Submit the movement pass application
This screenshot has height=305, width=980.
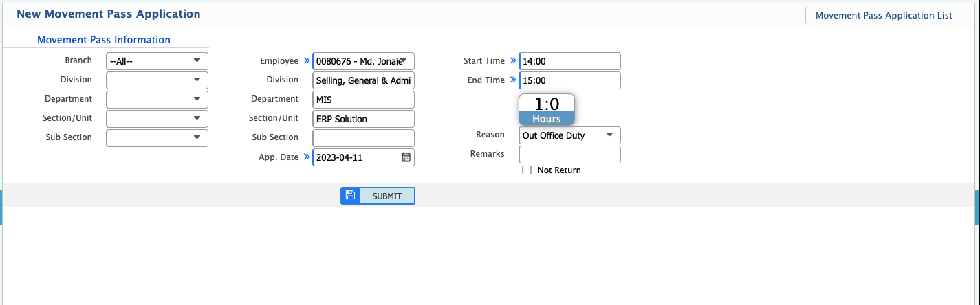(x=378, y=196)
